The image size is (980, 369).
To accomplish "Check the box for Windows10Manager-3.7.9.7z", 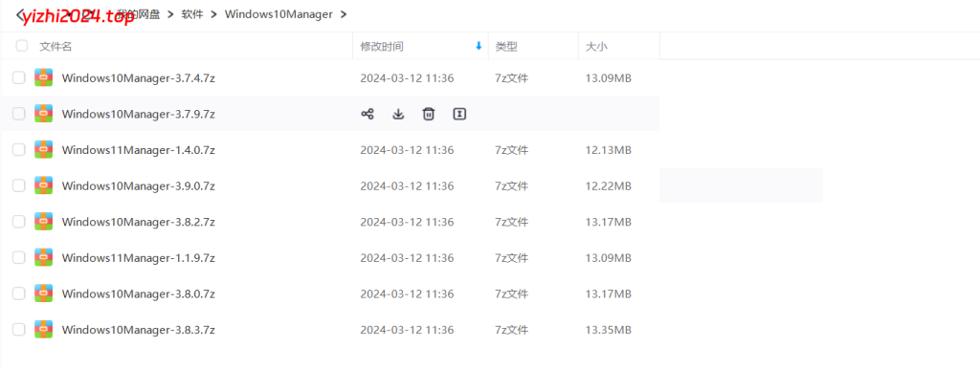I will point(19,114).
